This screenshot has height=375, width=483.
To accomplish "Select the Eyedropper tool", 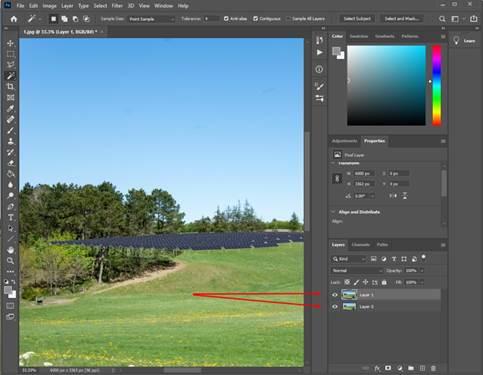I will coord(10,109).
